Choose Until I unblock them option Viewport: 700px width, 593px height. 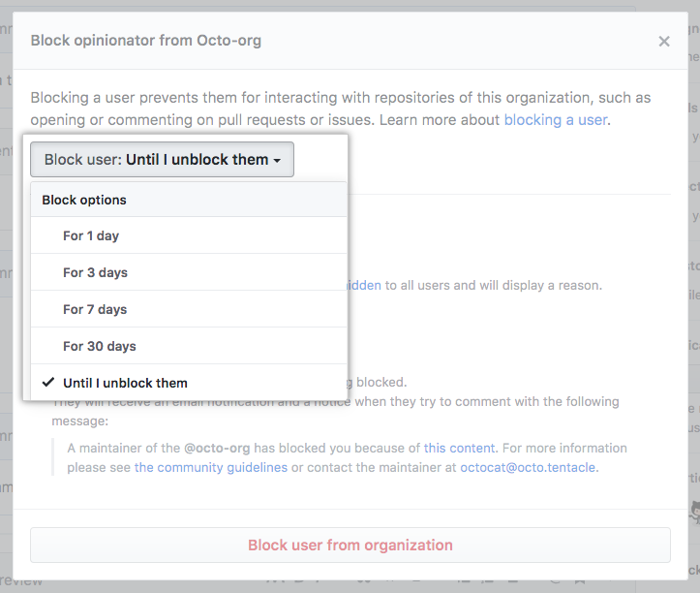point(125,383)
